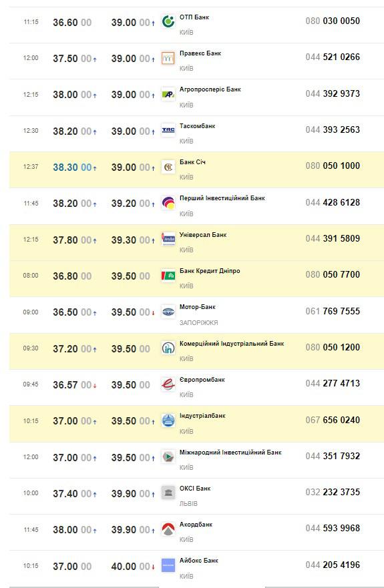Image resolution: width=384 pixels, height=588 pixels.
Task: Open the Міжнародний Інвестиційний Банк link
Action: pyautogui.click(x=230, y=453)
